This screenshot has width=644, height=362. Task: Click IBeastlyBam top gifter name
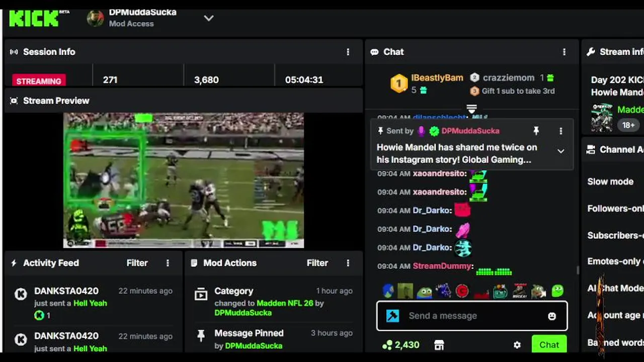[x=437, y=78]
